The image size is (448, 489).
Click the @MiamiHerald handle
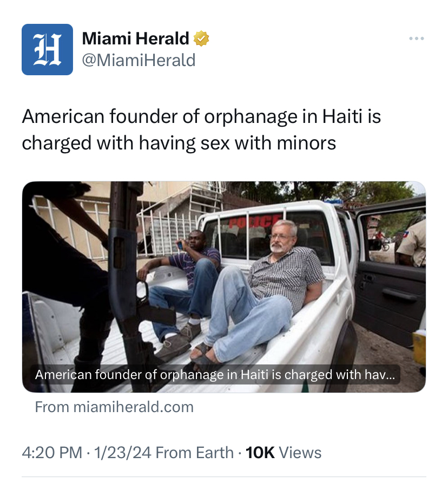click(139, 60)
